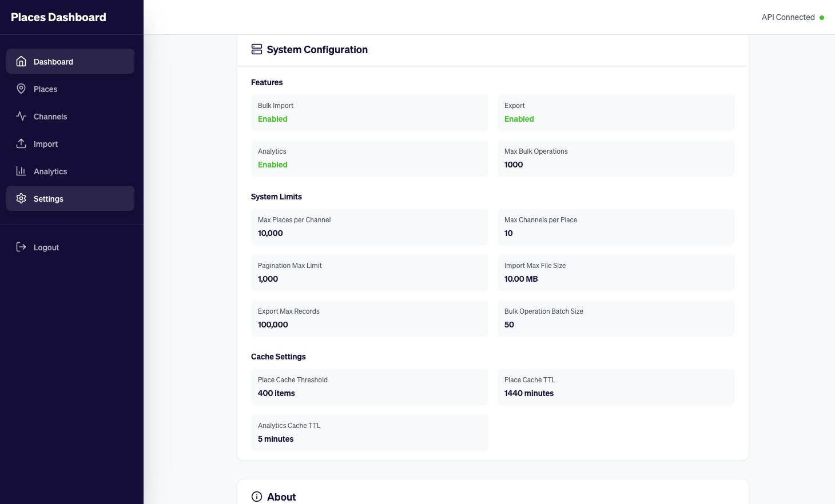The width and height of the screenshot is (835, 504).
Task: Click the About info icon
Action: point(256,497)
